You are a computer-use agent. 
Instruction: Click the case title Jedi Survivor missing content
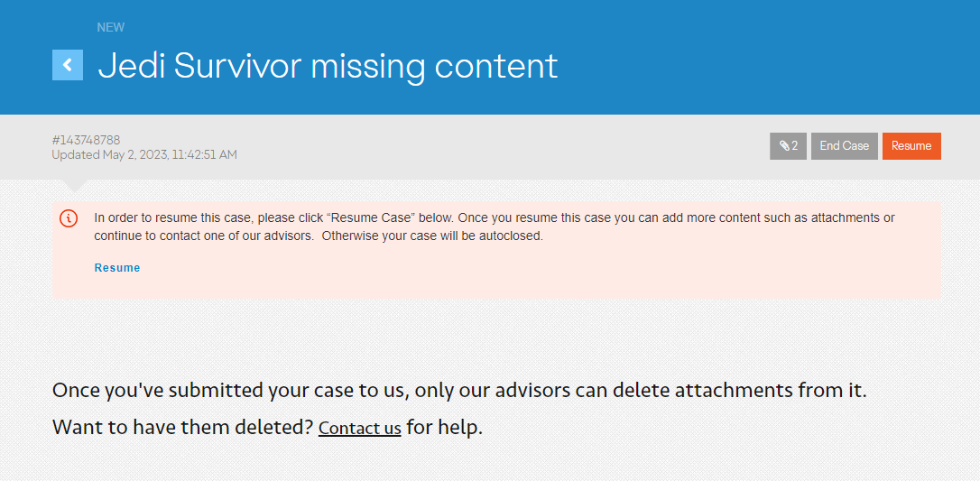(x=328, y=66)
